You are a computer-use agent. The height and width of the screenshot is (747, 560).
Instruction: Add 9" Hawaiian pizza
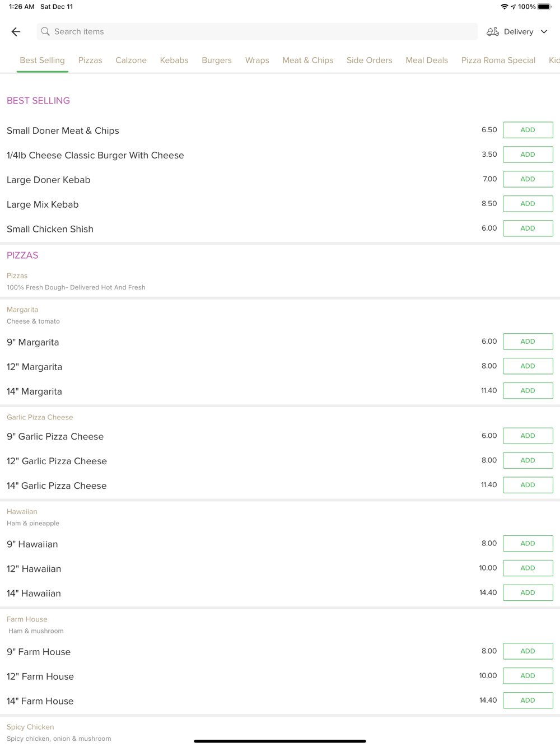tap(528, 544)
